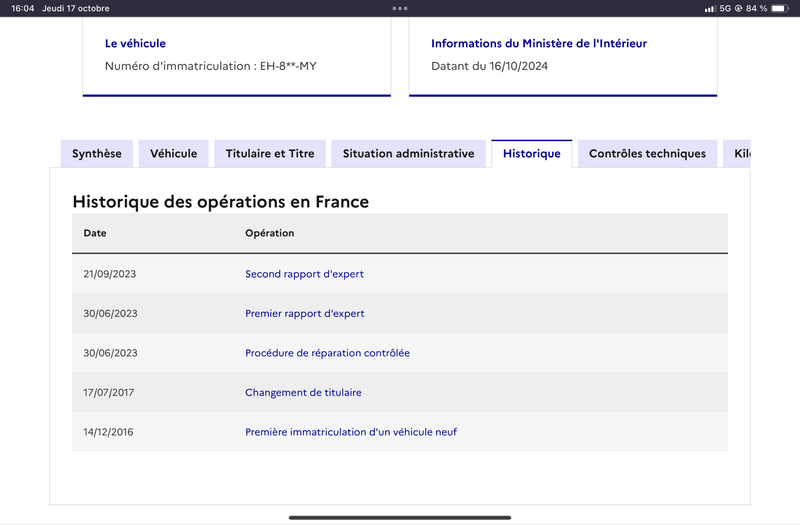Viewport: 800px width, 525px height.
Task: Tap the cellular signal bars icon
Action: pyautogui.click(x=710, y=9)
